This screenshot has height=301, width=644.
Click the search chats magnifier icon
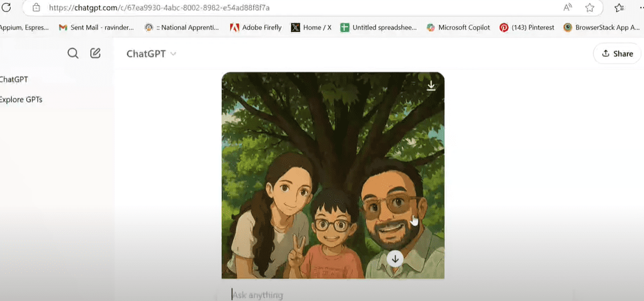pyautogui.click(x=73, y=54)
